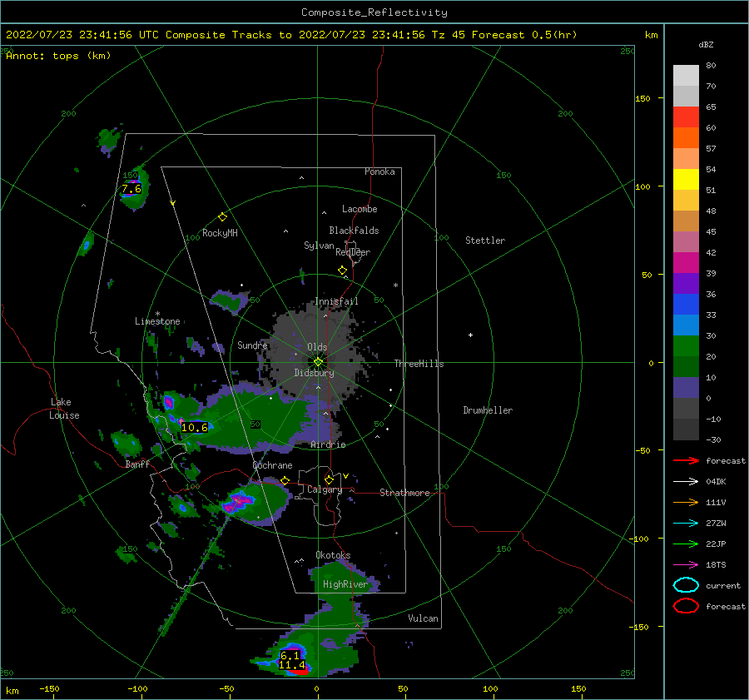
Task: Select the red 60-65 dBZ legend swatch
Action: (686, 117)
